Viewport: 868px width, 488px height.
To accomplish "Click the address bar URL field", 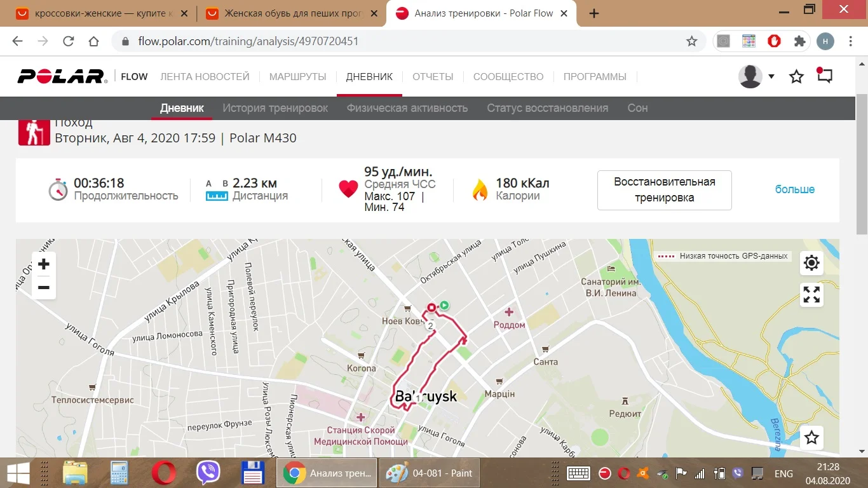I will (407, 41).
